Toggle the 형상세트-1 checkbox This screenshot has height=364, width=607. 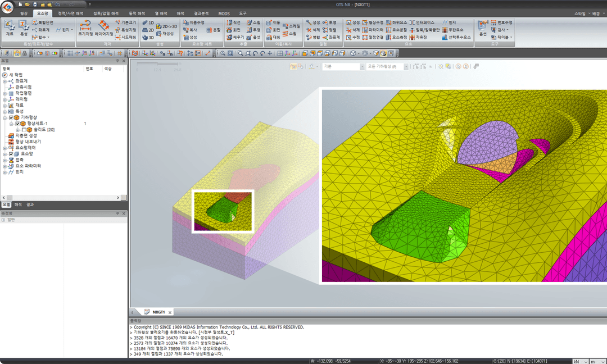tap(17, 124)
